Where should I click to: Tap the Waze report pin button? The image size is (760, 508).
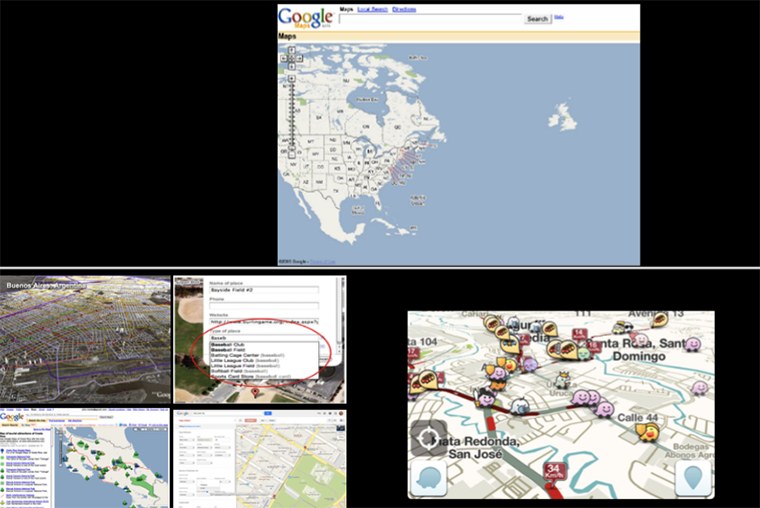693,478
